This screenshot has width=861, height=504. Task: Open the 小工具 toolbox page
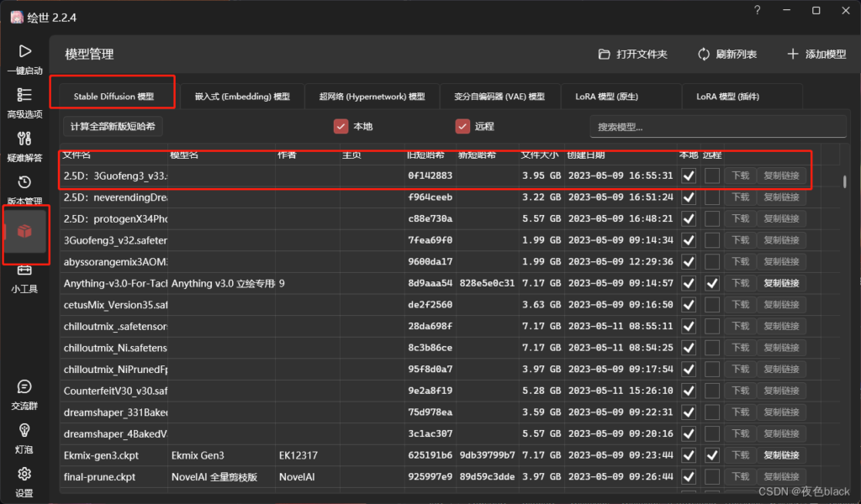tap(24, 272)
